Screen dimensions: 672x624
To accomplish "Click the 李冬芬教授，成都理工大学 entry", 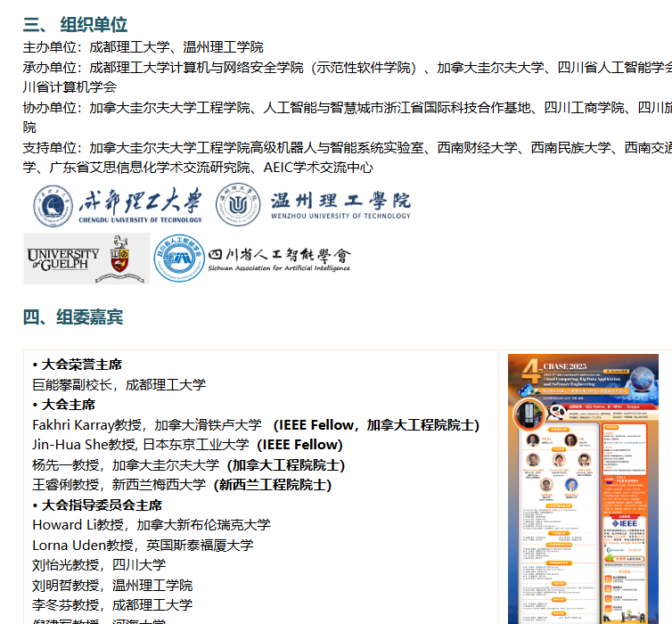I will 112,604.
